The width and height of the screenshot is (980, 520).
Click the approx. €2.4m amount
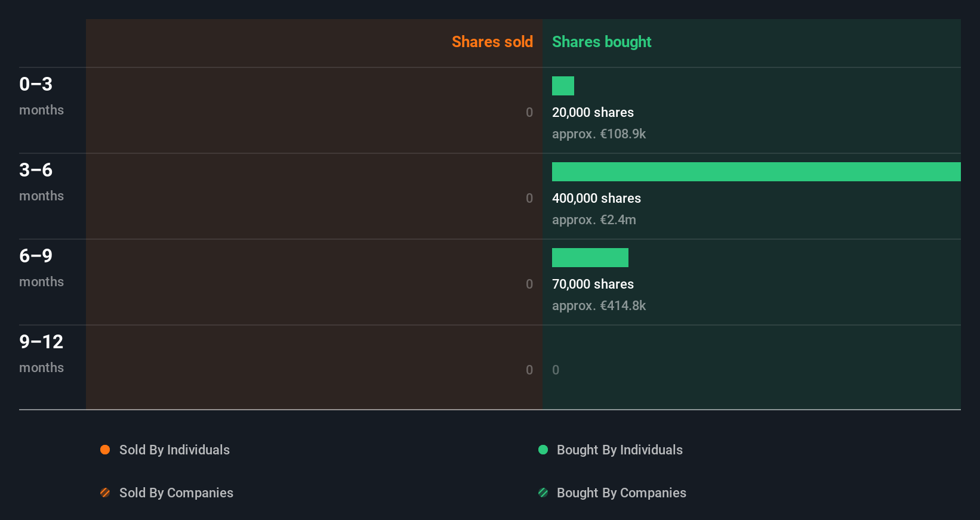point(594,219)
